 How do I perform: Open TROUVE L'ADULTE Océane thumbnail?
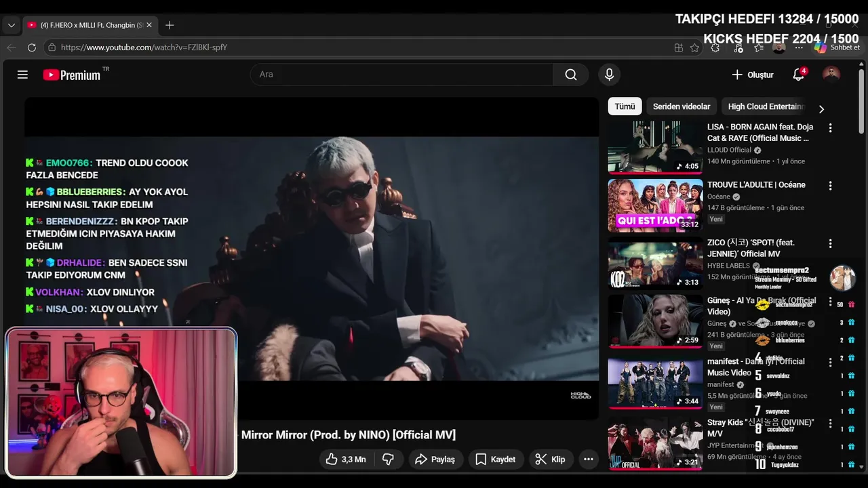tap(655, 205)
